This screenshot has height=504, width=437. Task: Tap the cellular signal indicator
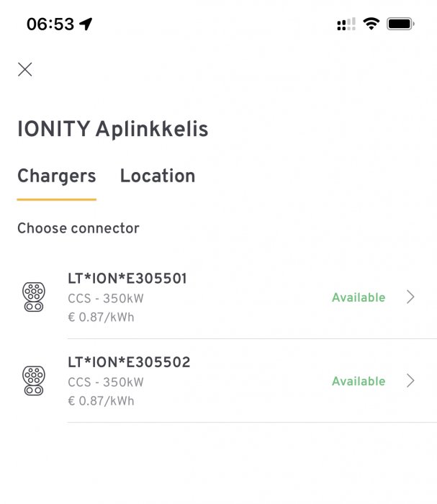coord(346,24)
